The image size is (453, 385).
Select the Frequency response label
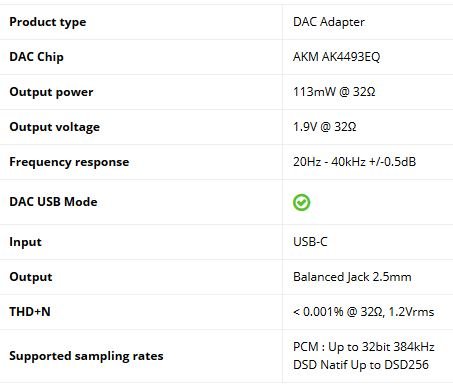(69, 162)
